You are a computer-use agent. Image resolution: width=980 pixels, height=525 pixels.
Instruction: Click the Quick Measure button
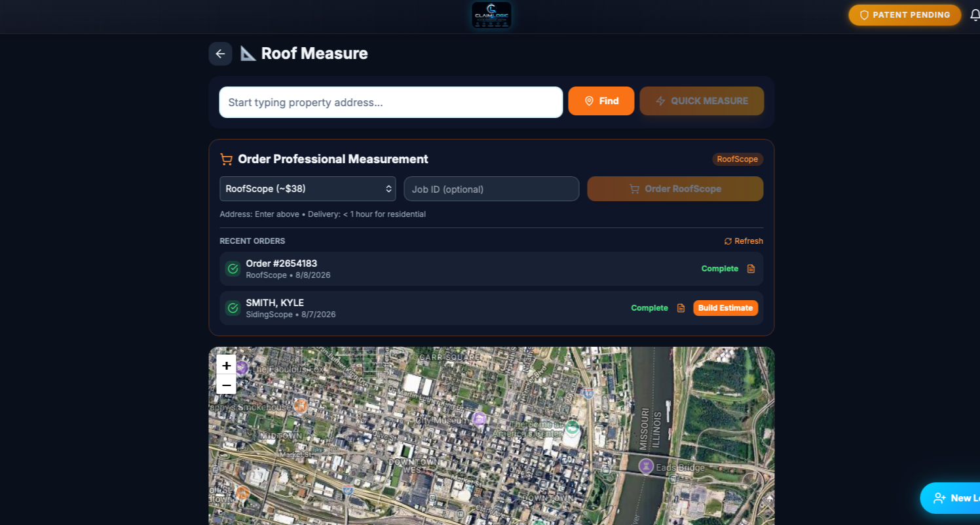pos(702,101)
